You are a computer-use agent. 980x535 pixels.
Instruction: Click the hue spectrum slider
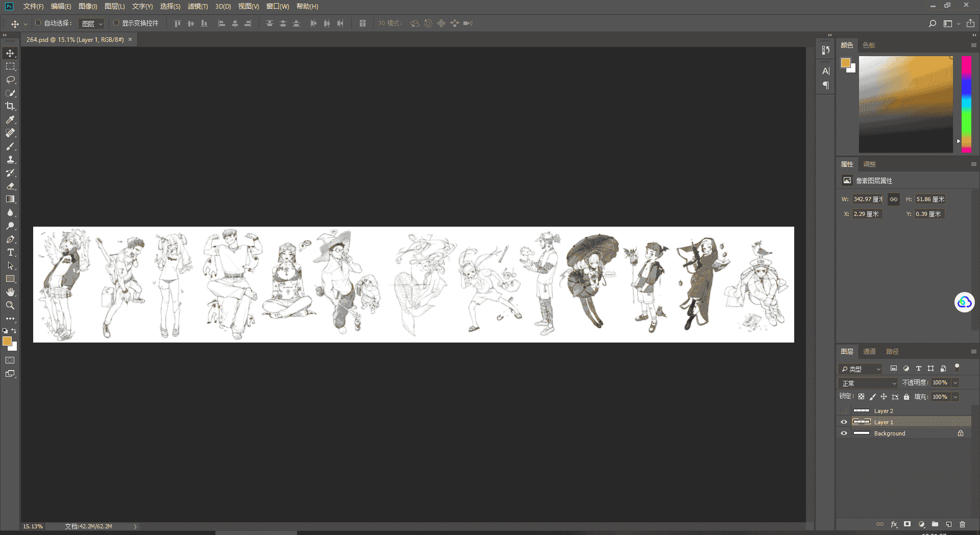point(966,104)
